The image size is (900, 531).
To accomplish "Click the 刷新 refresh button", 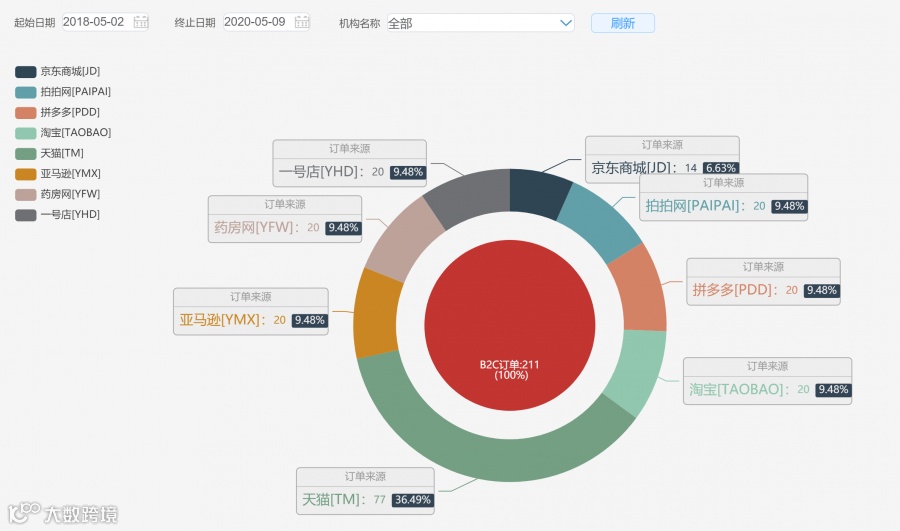I will click(623, 23).
